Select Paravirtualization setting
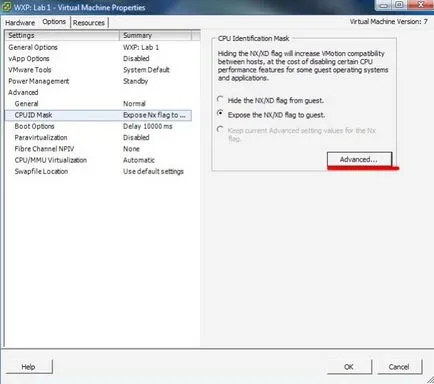434x384 pixels. pyautogui.click(x=98, y=138)
